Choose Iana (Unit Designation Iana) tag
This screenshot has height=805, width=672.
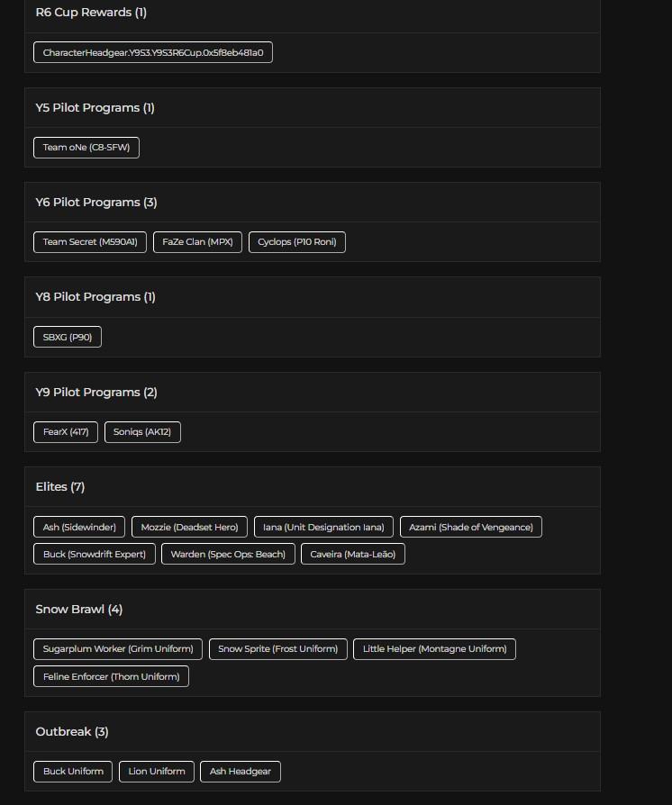coord(323,527)
